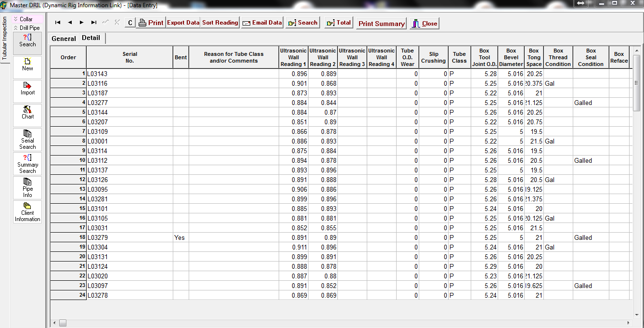
Task: Select the Detail tab
Action: point(91,38)
